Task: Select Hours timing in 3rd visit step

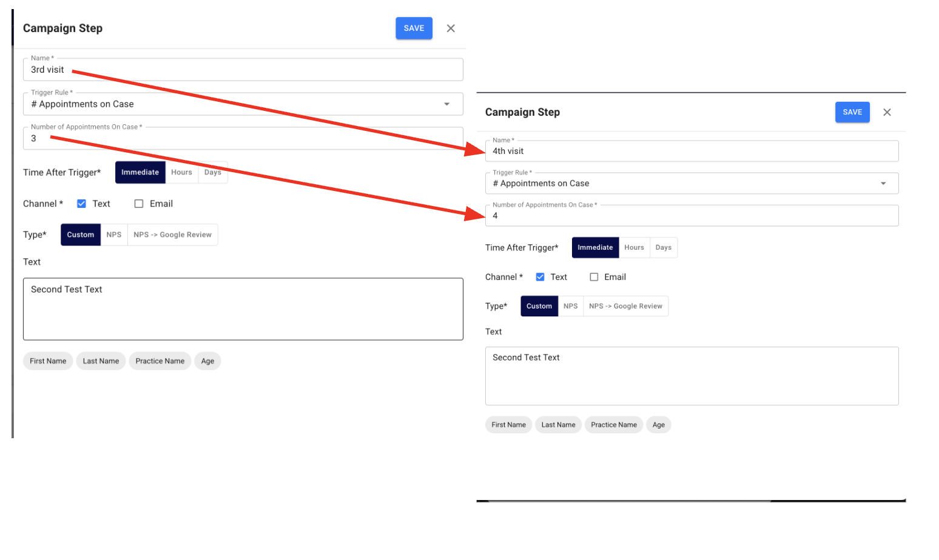Action: click(181, 173)
